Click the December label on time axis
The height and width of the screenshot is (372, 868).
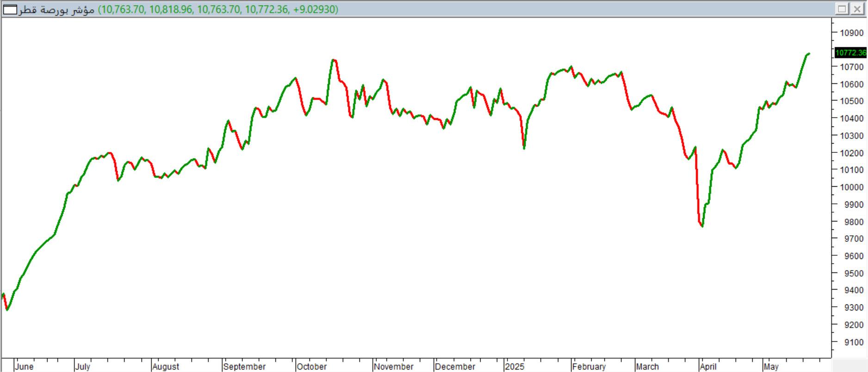tap(455, 366)
